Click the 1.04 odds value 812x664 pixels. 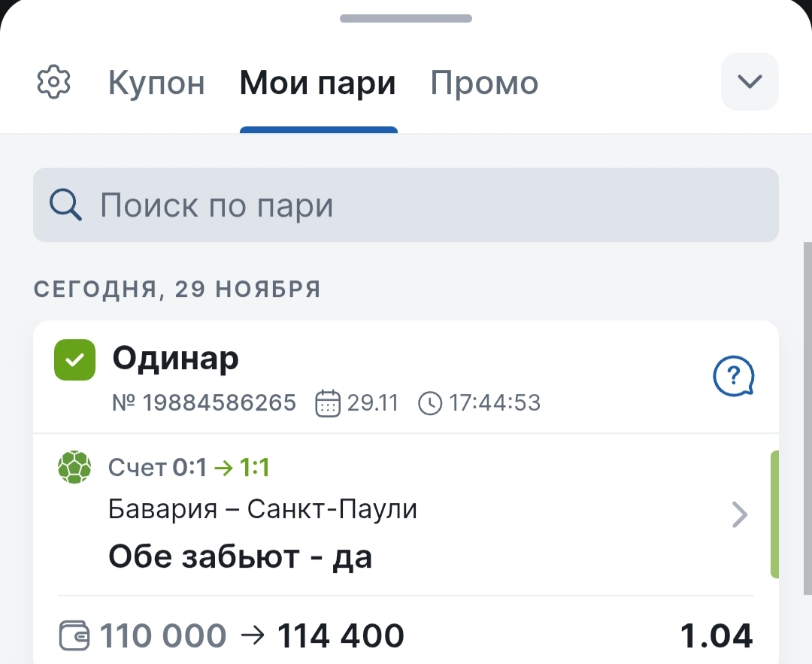click(x=716, y=636)
